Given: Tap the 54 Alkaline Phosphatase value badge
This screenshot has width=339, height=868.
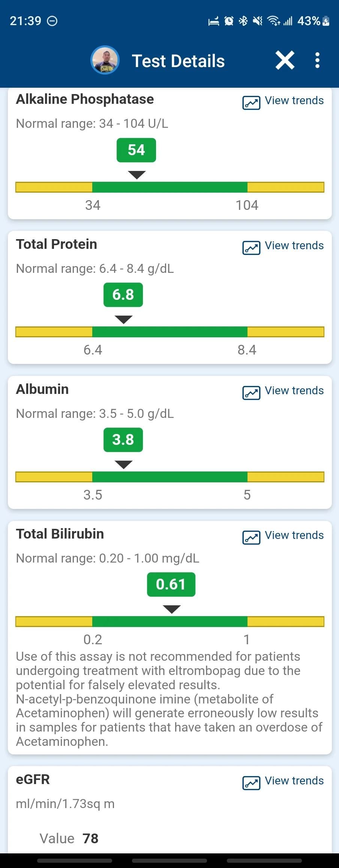Looking at the screenshot, I should coord(136,150).
